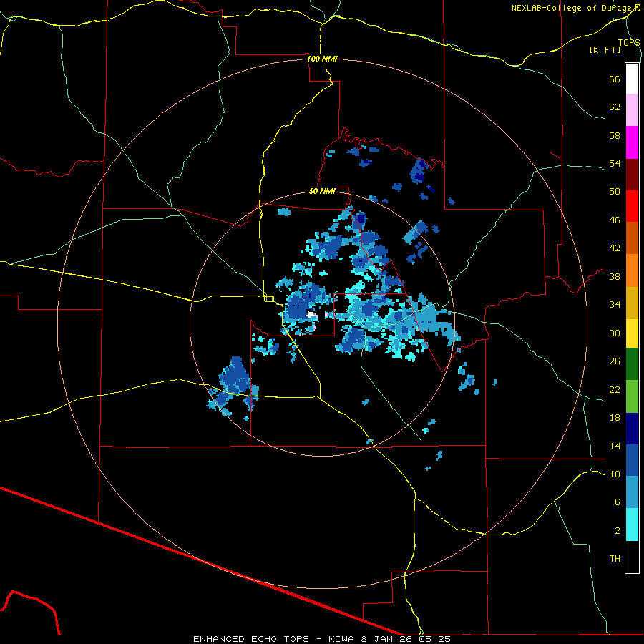This screenshot has width=644, height=644.
Task: Click the '18' legend value
Action: 615,418
